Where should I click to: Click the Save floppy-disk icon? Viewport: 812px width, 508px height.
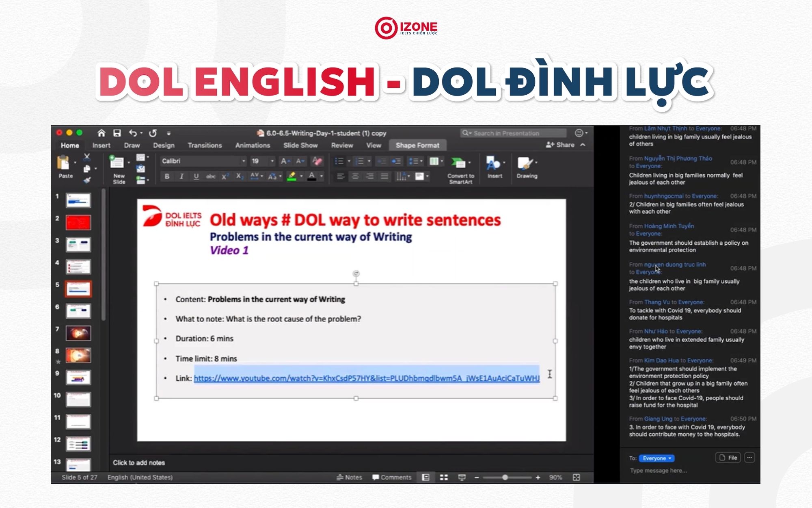coord(117,133)
